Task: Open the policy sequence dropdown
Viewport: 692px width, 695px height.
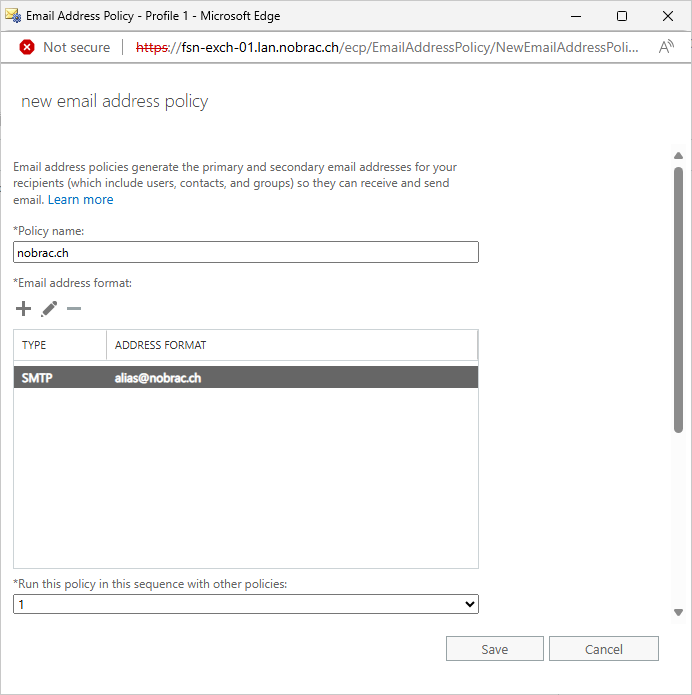Action: pyautogui.click(x=246, y=604)
